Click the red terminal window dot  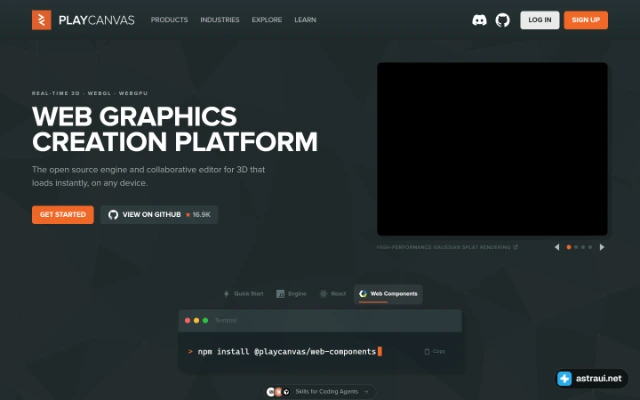pyautogui.click(x=187, y=320)
